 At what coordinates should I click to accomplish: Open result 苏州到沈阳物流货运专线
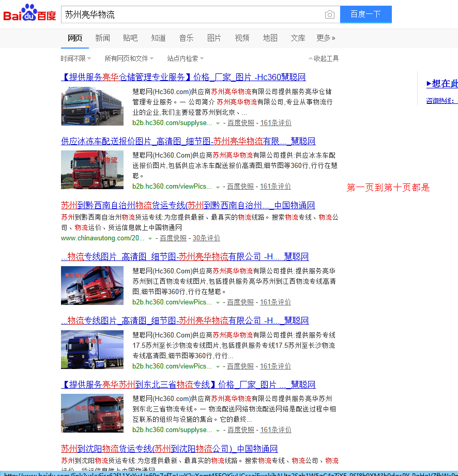coord(170,449)
